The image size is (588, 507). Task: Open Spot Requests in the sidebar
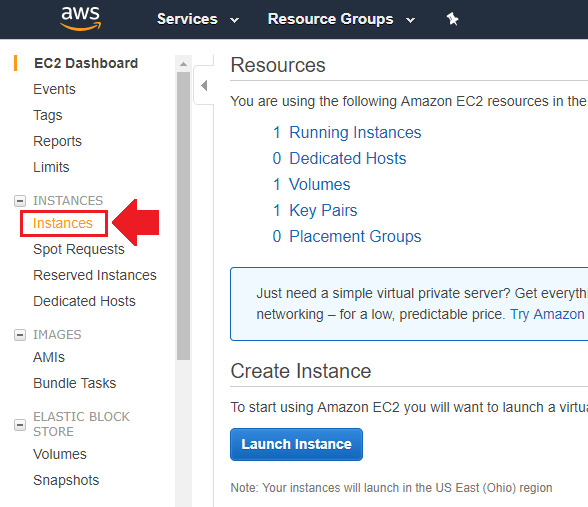coord(79,249)
